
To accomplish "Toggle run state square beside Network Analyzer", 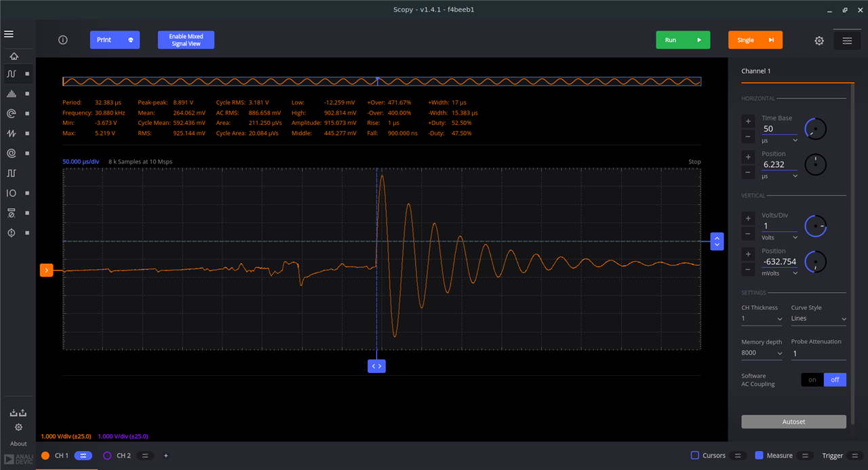I will 27,113.
